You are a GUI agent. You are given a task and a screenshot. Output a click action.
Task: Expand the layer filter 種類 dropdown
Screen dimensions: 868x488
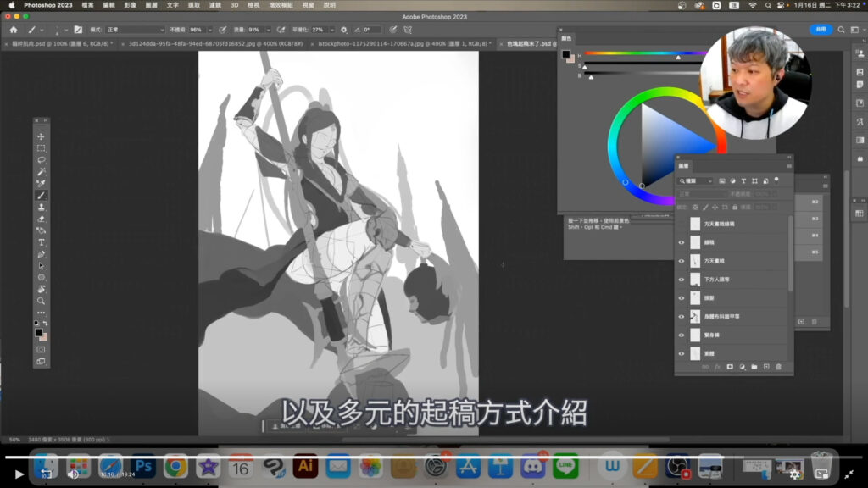pos(697,180)
